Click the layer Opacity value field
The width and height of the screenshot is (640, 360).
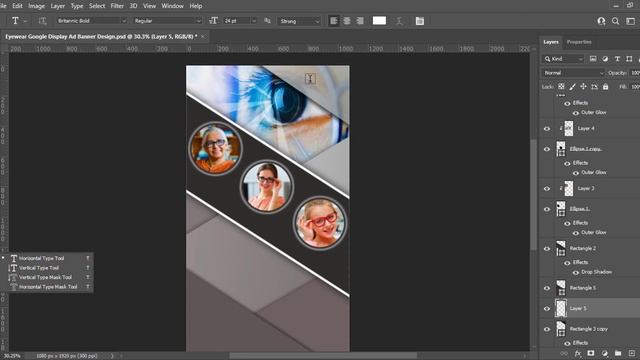coord(635,73)
